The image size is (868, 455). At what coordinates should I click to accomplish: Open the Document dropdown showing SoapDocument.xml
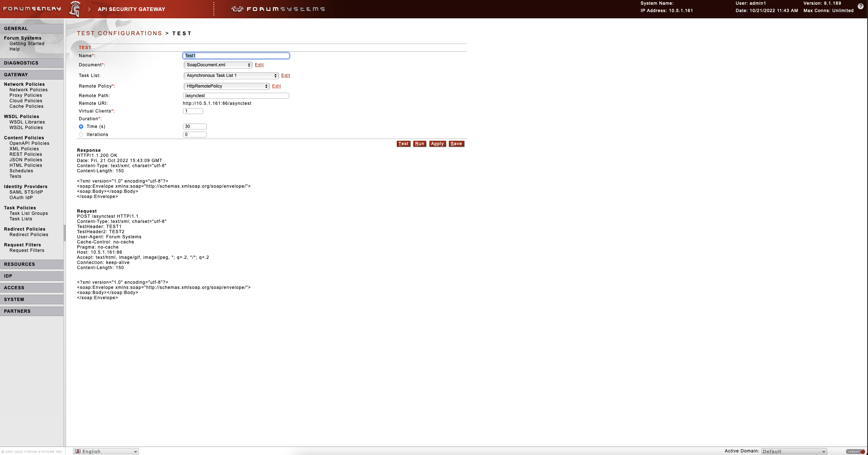[x=218, y=65]
